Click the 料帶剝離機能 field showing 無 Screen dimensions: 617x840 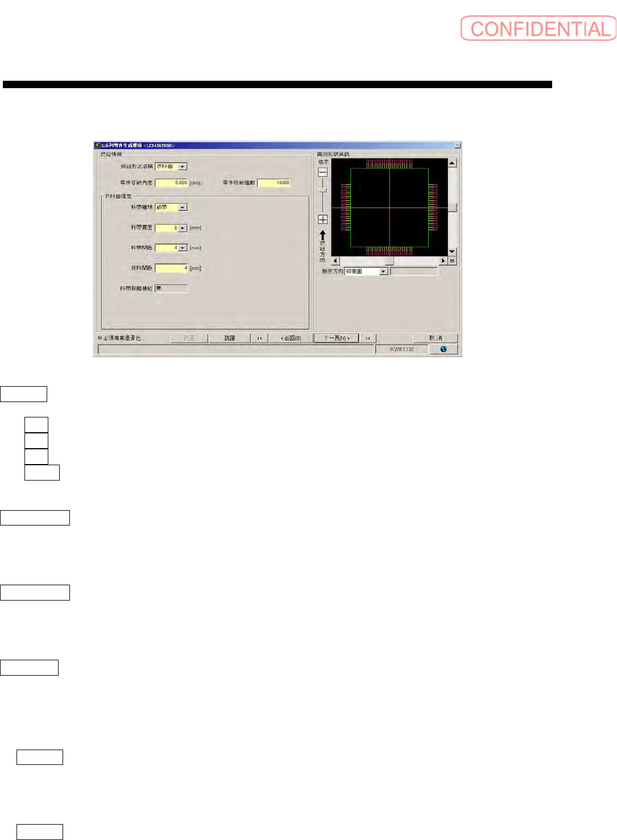(171, 288)
